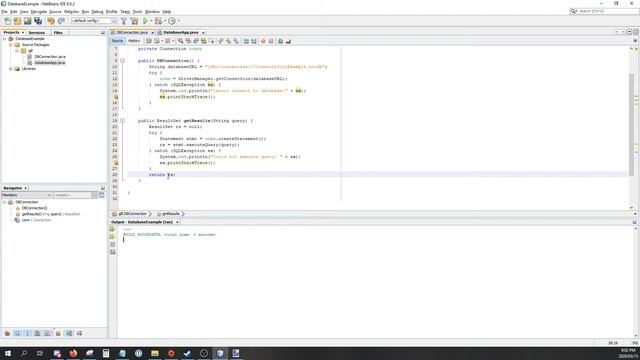This screenshot has width=640, height=360.
Task: Select DBConnection.java in Projects tree
Action: point(50,57)
